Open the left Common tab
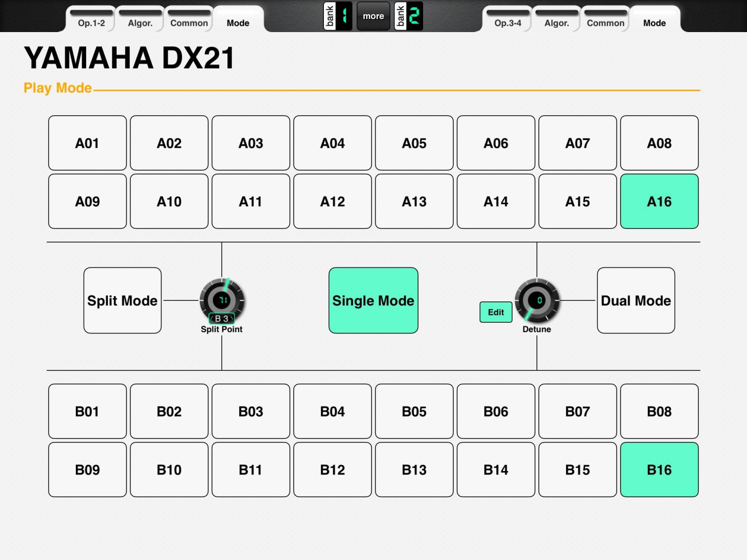This screenshot has height=560, width=747. coord(189,19)
